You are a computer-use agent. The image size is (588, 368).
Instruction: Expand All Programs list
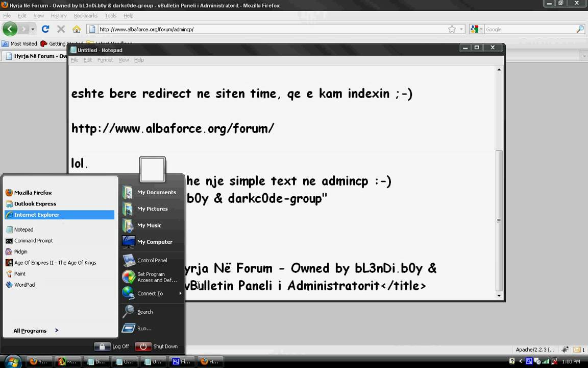point(36,331)
